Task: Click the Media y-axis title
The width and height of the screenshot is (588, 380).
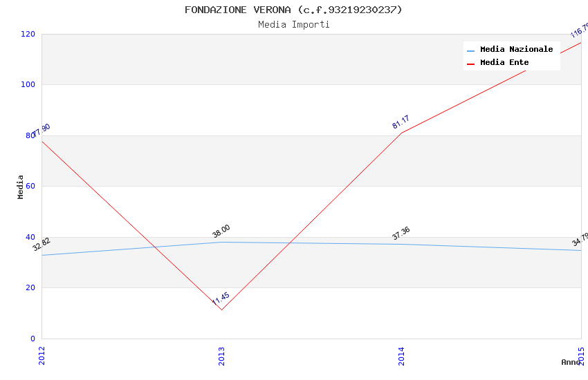Action: click(21, 187)
